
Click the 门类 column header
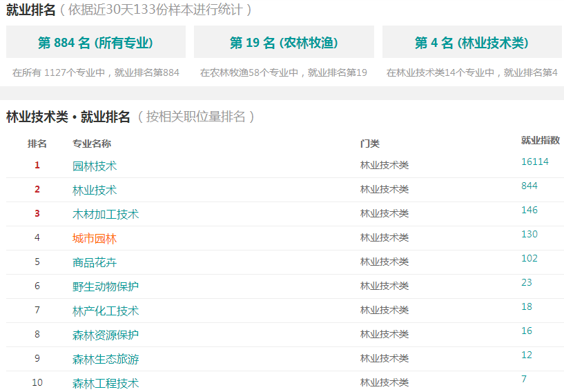[370, 144]
